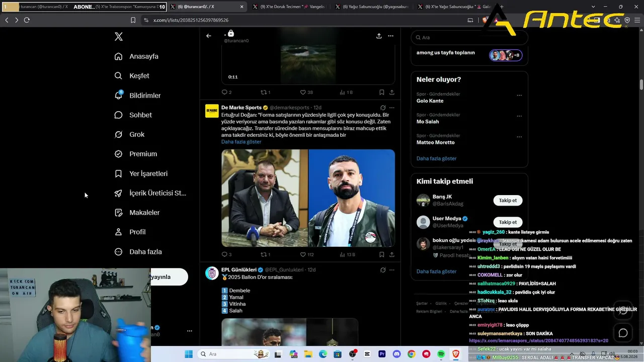644x362 pixels.
Task: Show more follow suggestions
Action: [437, 271]
